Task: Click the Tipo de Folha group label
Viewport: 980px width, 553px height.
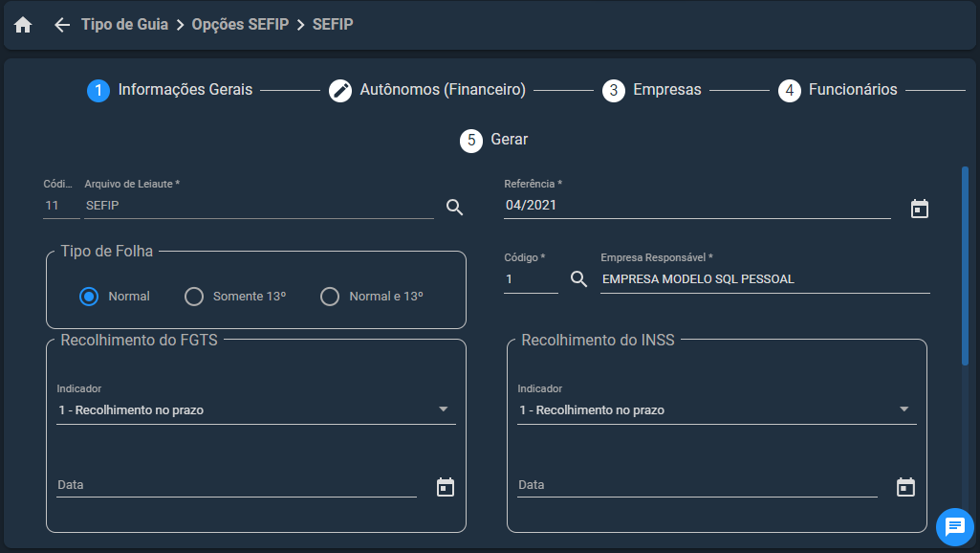Action: pos(107,251)
